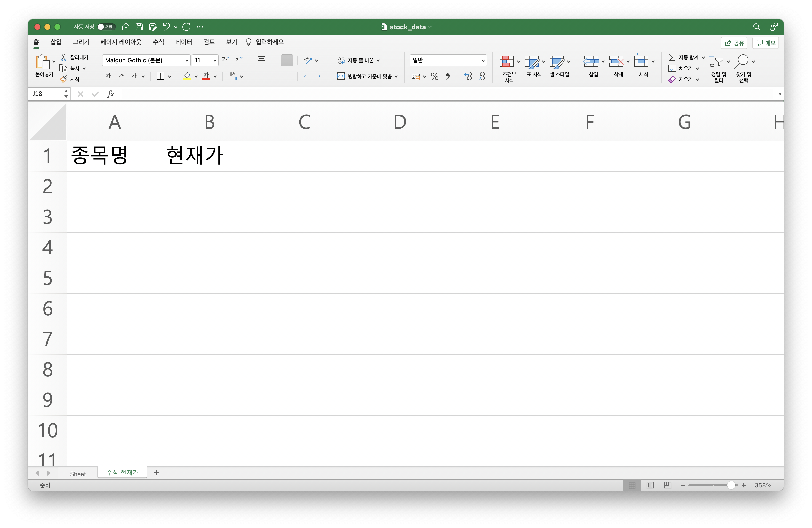Open the 수식 ribbon tab
812x528 pixels.
coord(158,42)
